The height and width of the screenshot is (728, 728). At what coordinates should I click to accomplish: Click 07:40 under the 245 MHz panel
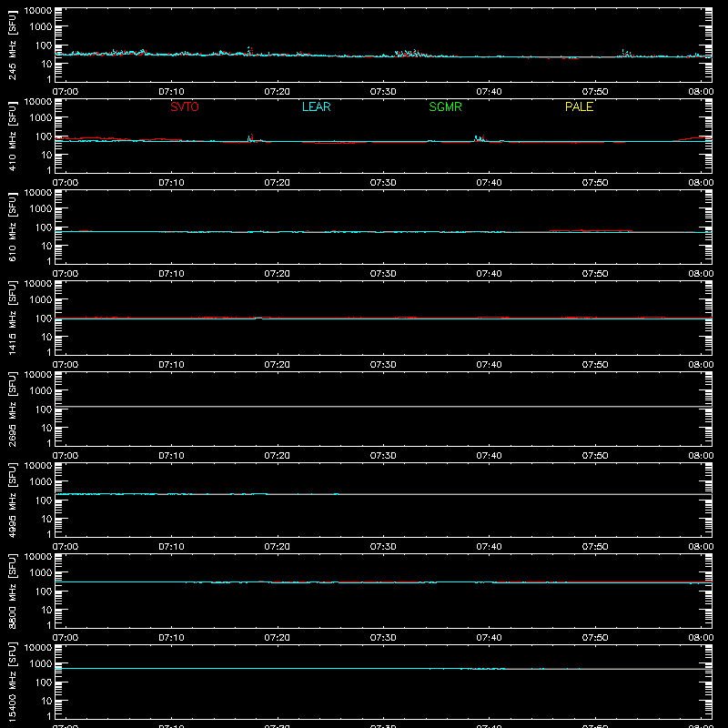[x=489, y=92]
